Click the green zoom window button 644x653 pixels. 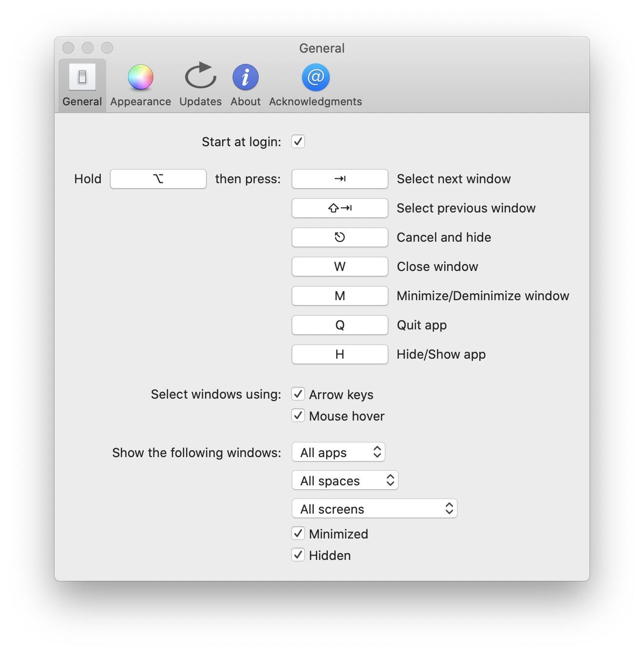point(107,48)
